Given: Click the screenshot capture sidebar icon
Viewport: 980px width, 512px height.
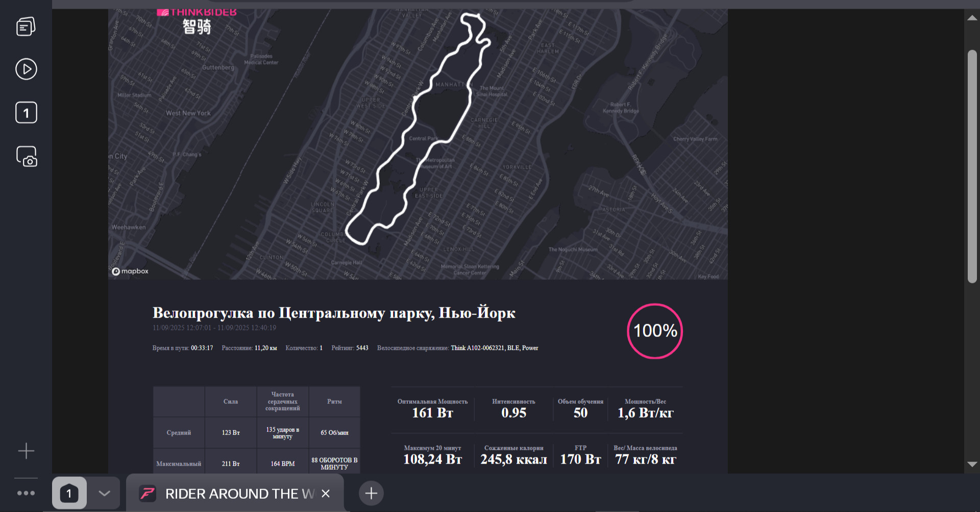Looking at the screenshot, I should pos(27,157).
